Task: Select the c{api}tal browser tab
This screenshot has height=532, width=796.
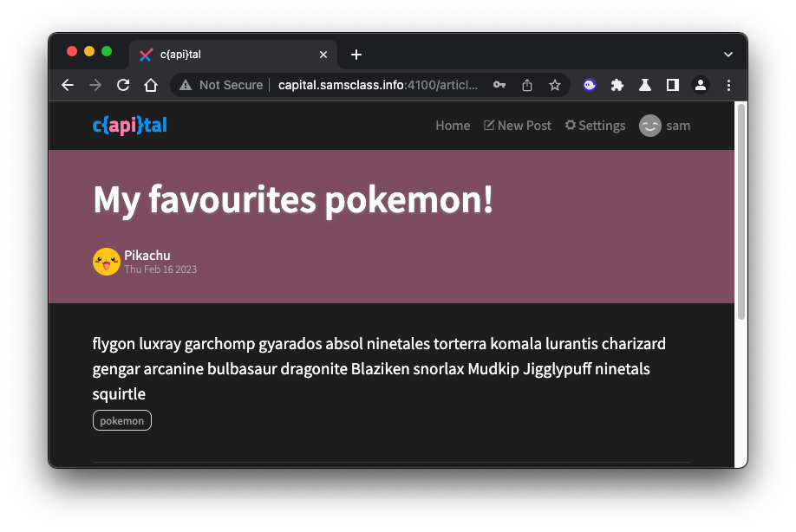Action: tap(233, 55)
